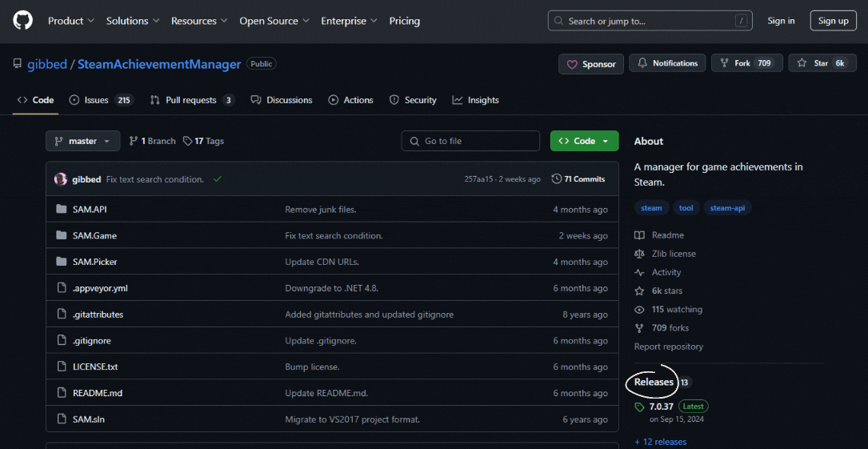868x449 pixels.
Task: Switch to the Discussions tab
Action: click(x=282, y=100)
